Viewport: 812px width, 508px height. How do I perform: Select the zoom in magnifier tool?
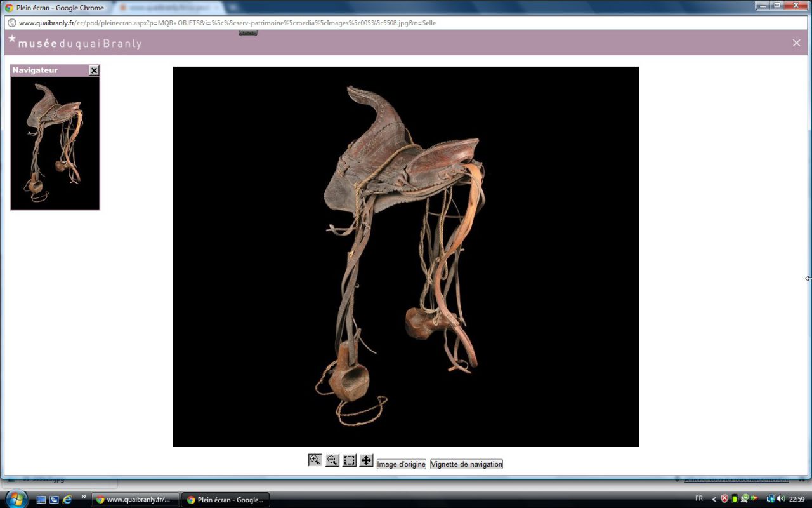click(315, 460)
